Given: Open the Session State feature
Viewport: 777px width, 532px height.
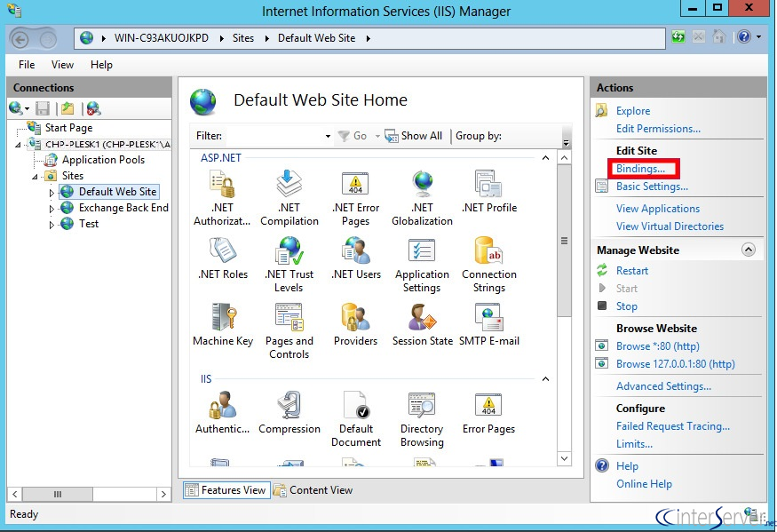Looking at the screenshot, I should [x=422, y=325].
